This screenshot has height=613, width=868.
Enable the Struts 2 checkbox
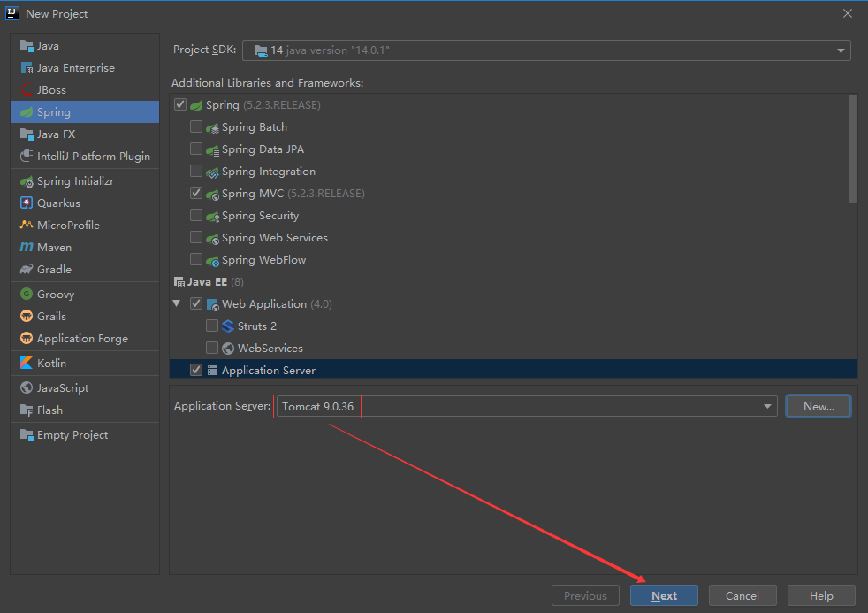pyautogui.click(x=212, y=326)
